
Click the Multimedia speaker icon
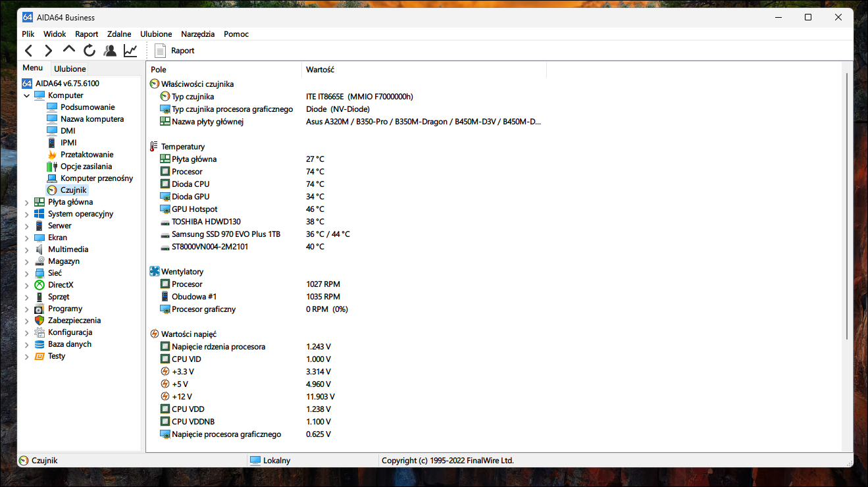pos(39,249)
